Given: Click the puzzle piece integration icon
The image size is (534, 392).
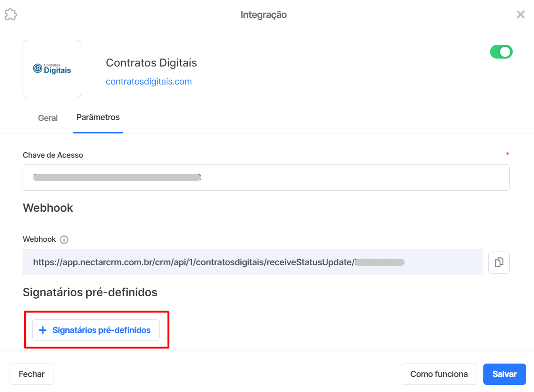Looking at the screenshot, I should (x=11, y=15).
